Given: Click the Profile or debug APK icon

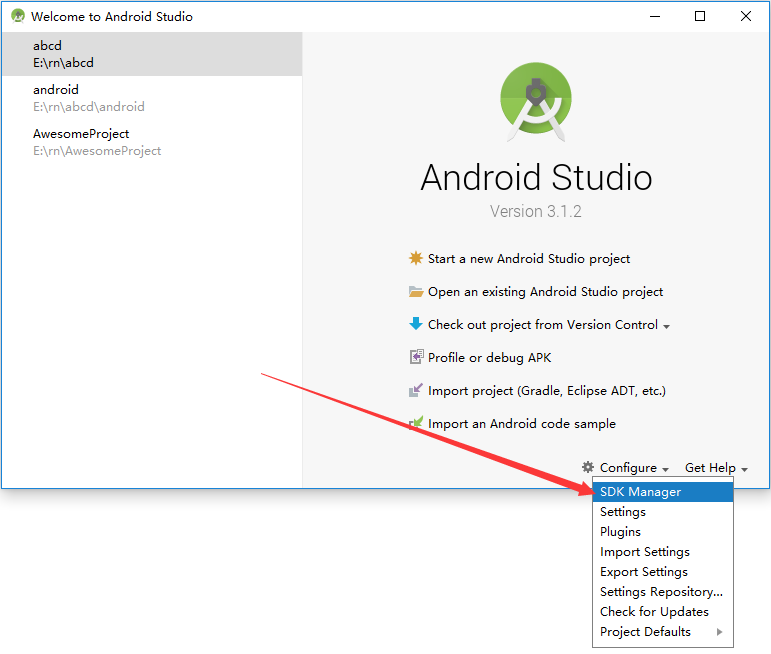Looking at the screenshot, I should tap(416, 357).
